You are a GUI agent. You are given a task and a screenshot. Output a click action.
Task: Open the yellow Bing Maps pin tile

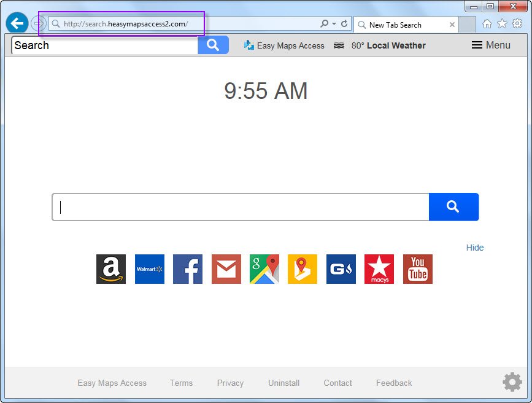[x=303, y=269]
